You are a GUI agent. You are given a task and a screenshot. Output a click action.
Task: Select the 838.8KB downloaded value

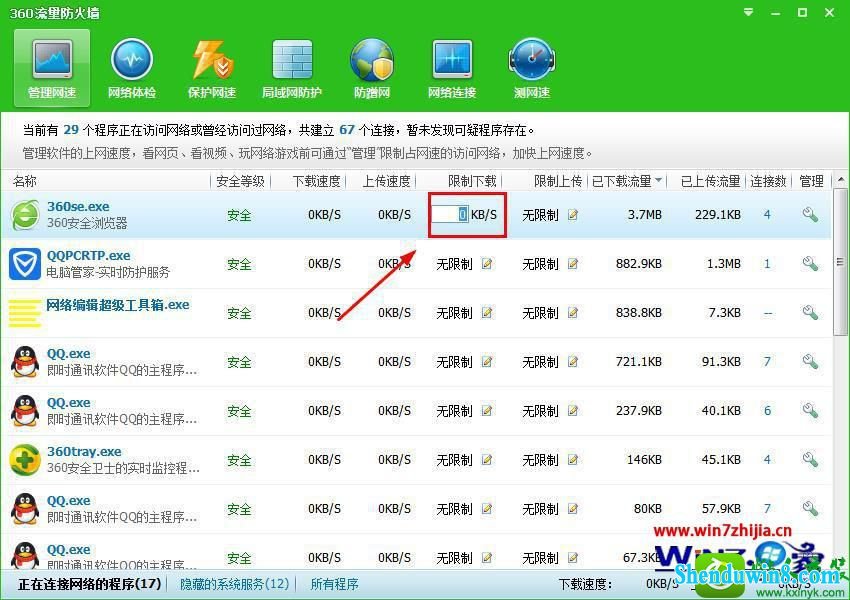pyautogui.click(x=639, y=313)
